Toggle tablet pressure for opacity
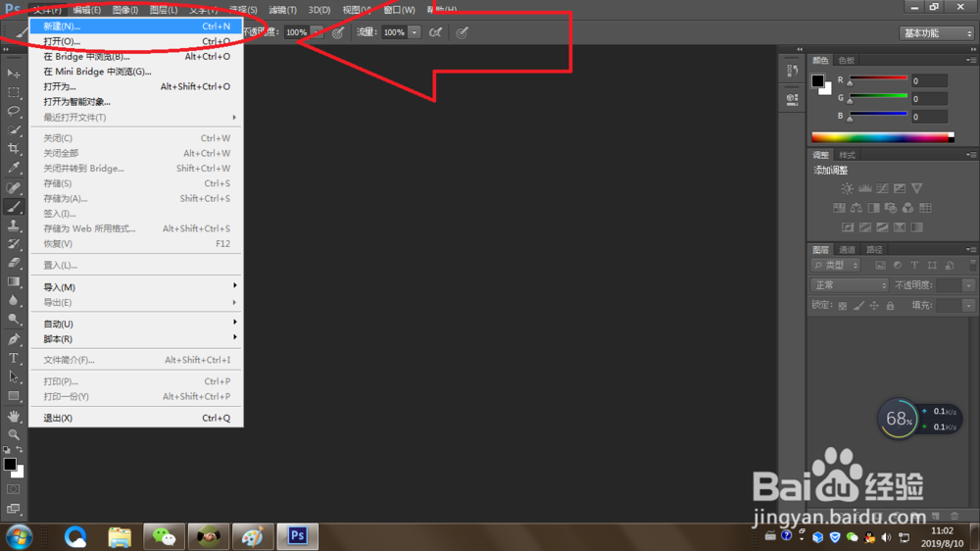The image size is (980, 551). [x=338, y=32]
